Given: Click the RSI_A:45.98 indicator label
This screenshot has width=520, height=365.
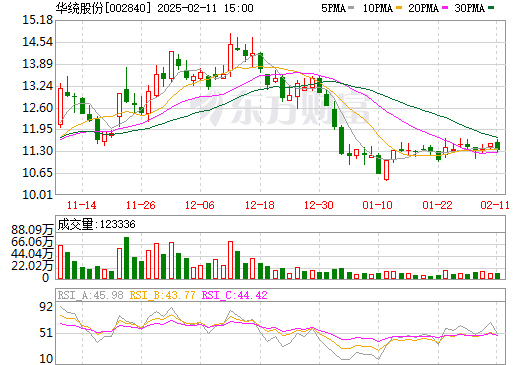Looking at the screenshot, I should pyautogui.click(x=91, y=295).
